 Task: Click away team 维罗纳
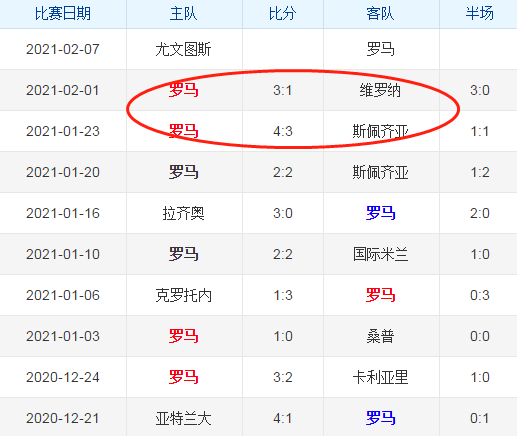(381, 90)
